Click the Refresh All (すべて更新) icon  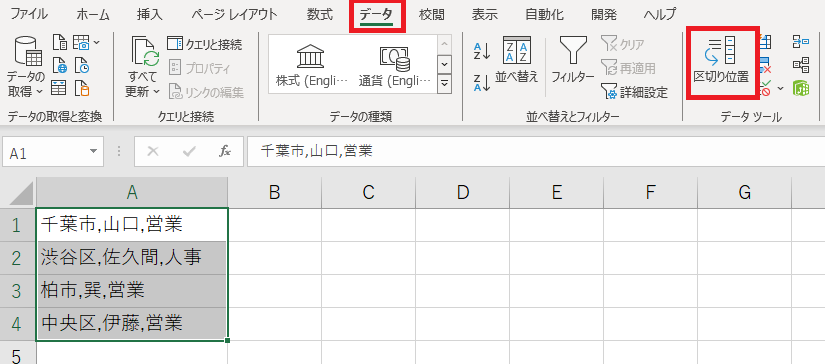tap(144, 51)
